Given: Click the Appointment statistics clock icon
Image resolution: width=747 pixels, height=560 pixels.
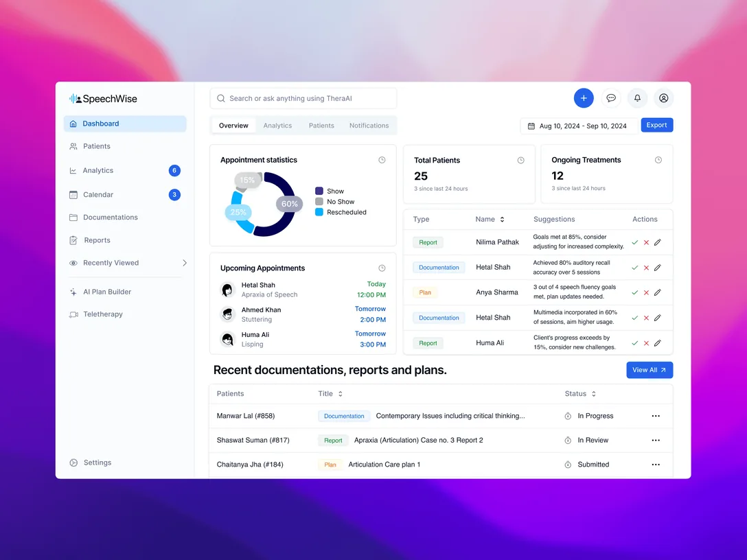Looking at the screenshot, I should click(x=382, y=160).
